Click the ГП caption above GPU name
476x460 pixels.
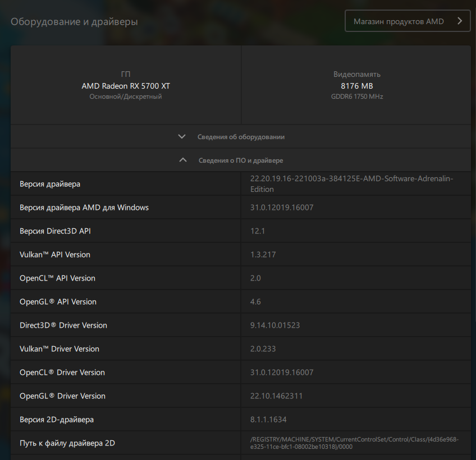point(126,75)
